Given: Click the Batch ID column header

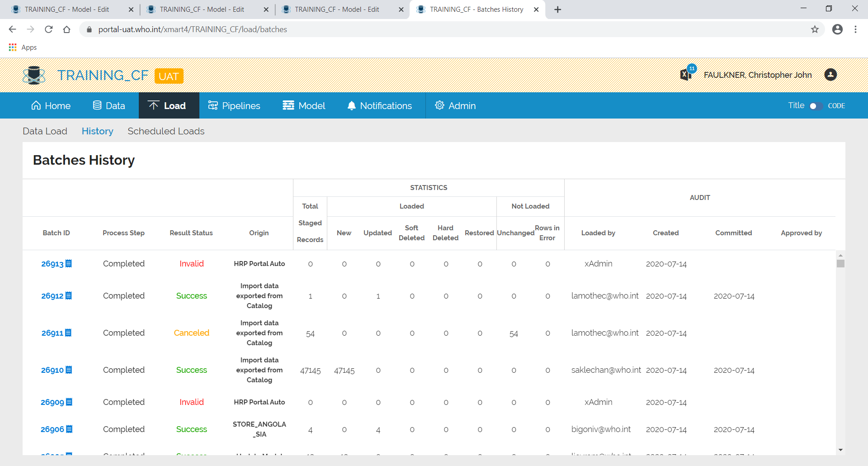Looking at the screenshot, I should pyautogui.click(x=57, y=233).
